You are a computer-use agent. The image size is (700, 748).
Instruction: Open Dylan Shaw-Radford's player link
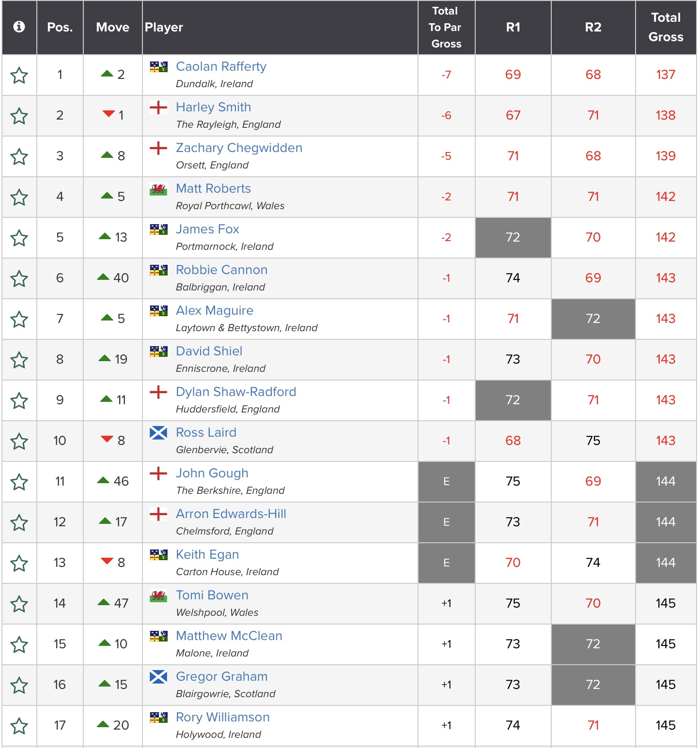pyautogui.click(x=236, y=392)
